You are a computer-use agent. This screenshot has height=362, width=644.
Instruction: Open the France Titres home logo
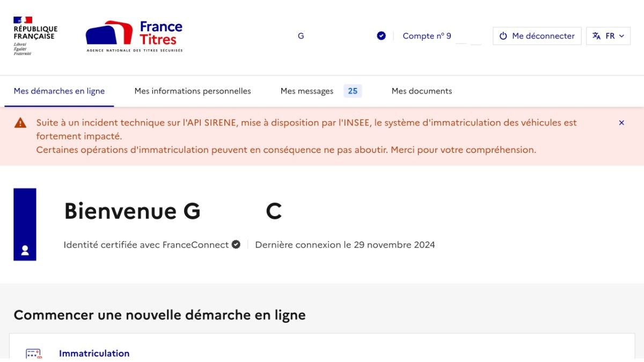coord(134,36)
